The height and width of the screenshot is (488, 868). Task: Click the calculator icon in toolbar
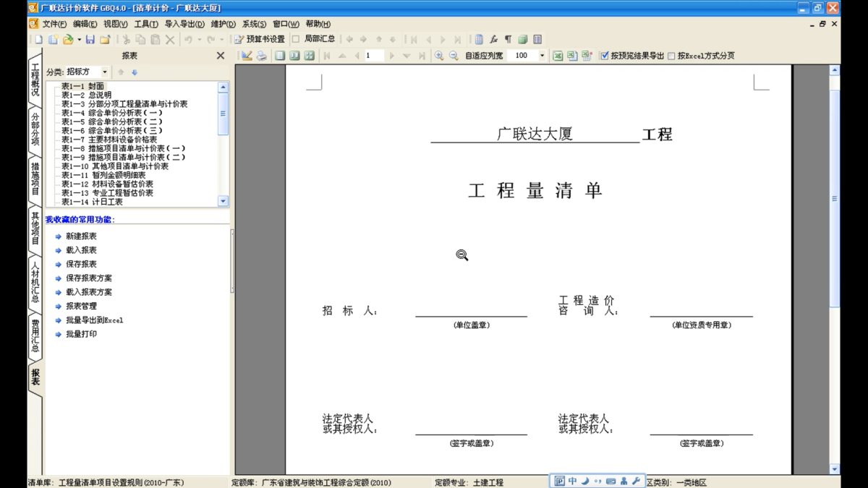[x=479, y=40]
